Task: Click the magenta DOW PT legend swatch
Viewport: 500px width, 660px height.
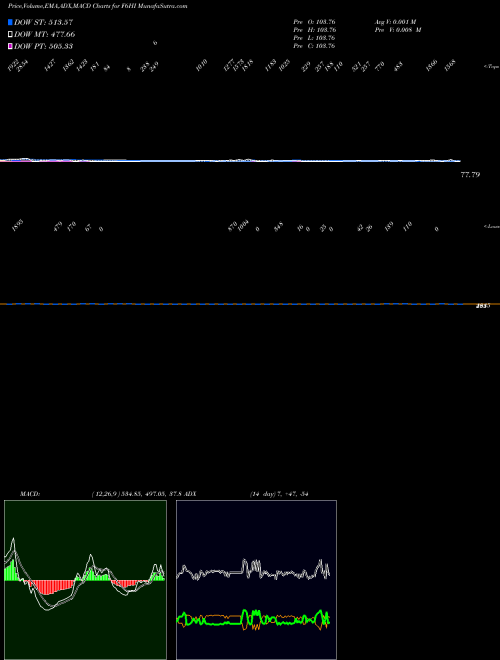Action: tap(10, 46)
